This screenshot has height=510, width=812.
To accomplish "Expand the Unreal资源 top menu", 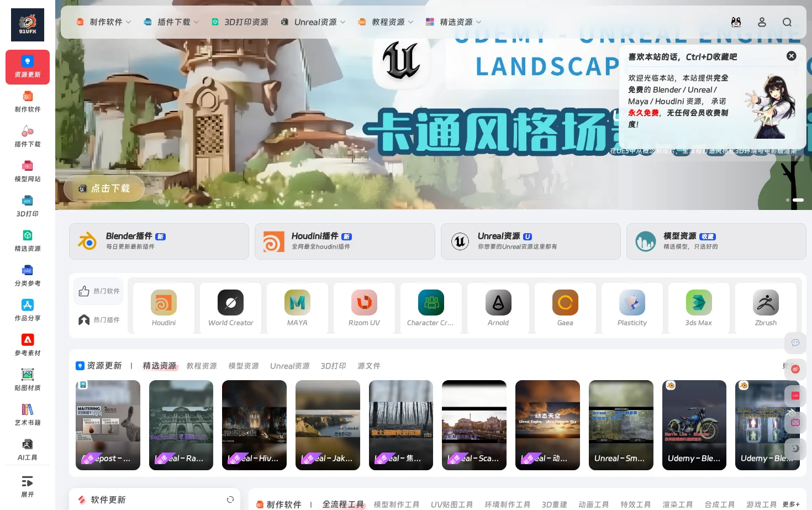I will (x=313, y=22).
